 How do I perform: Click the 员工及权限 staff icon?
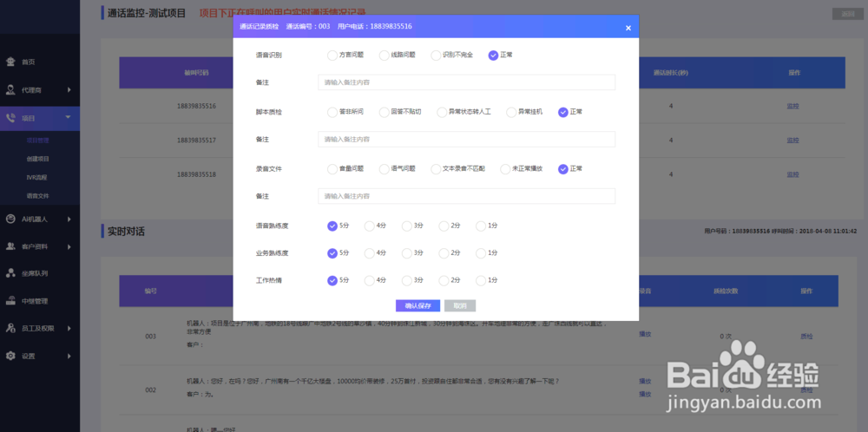tap(10, 328)
